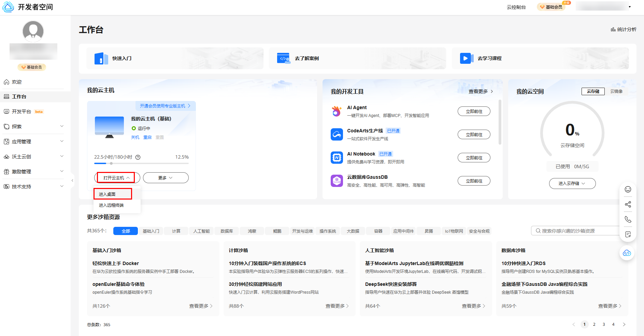Select the 大数据 category filter
The height and width of the screenshot is (336, 644).
(x=353, y=231)
